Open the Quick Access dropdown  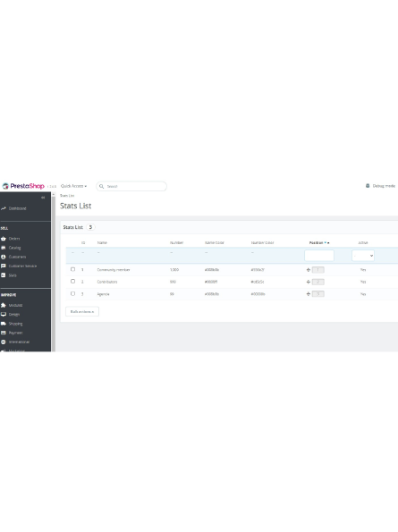click(x=73, y=186)
